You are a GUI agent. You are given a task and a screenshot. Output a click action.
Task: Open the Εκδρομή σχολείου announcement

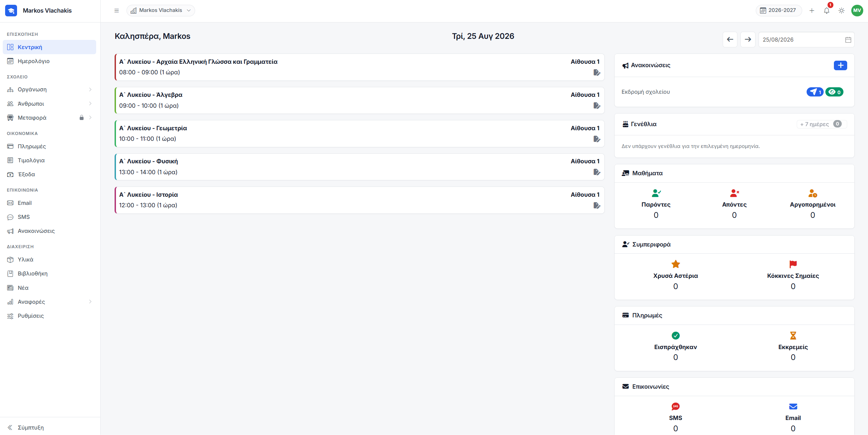(645, 92)
